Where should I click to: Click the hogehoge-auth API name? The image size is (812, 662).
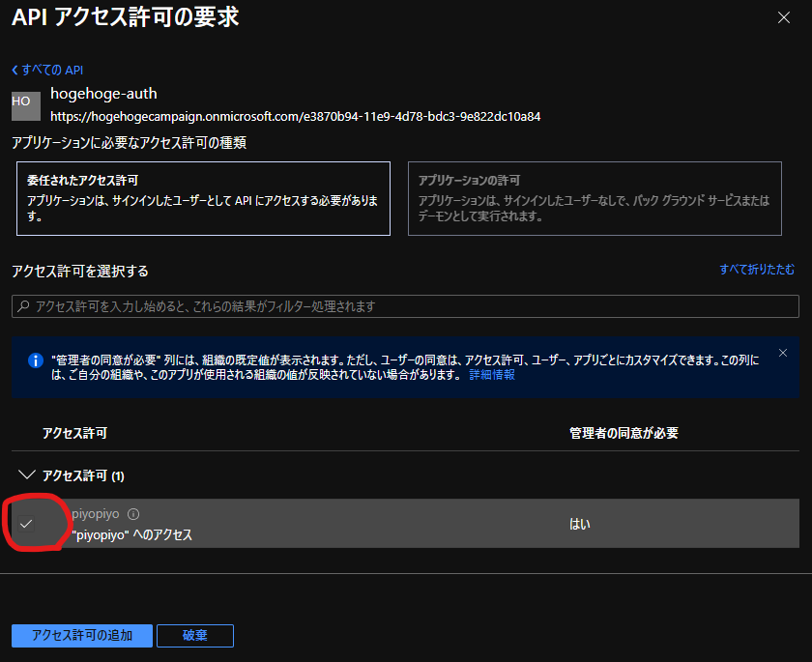103,94
